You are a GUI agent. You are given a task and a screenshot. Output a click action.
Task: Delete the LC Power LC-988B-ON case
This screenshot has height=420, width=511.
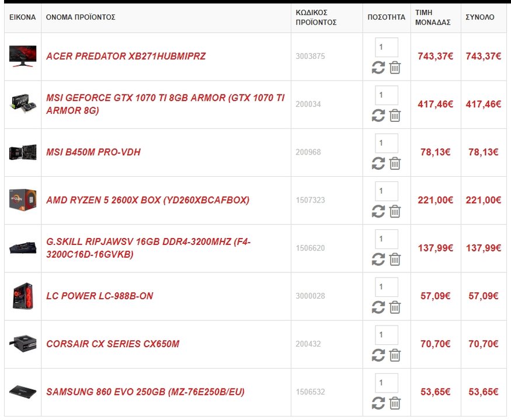click(x=395, y=307)
